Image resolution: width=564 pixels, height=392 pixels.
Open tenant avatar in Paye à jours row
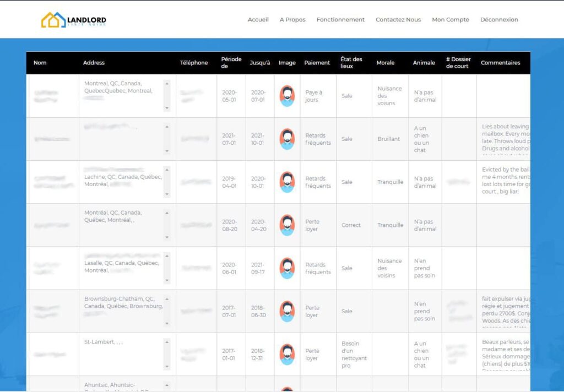pos(287,96)
